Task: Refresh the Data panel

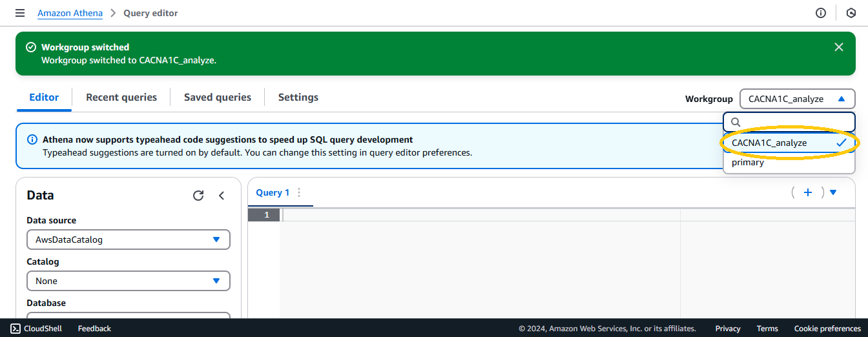Action: tap(198, 196)
